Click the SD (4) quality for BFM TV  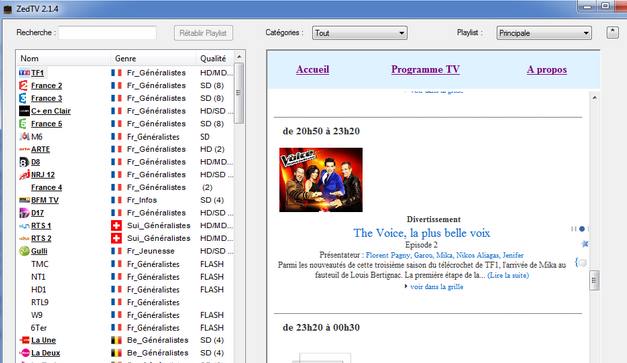click(212, 200)
